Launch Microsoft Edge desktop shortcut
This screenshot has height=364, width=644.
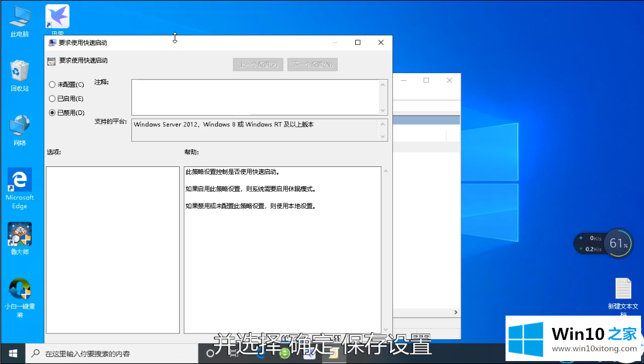(x=19, y=189)
